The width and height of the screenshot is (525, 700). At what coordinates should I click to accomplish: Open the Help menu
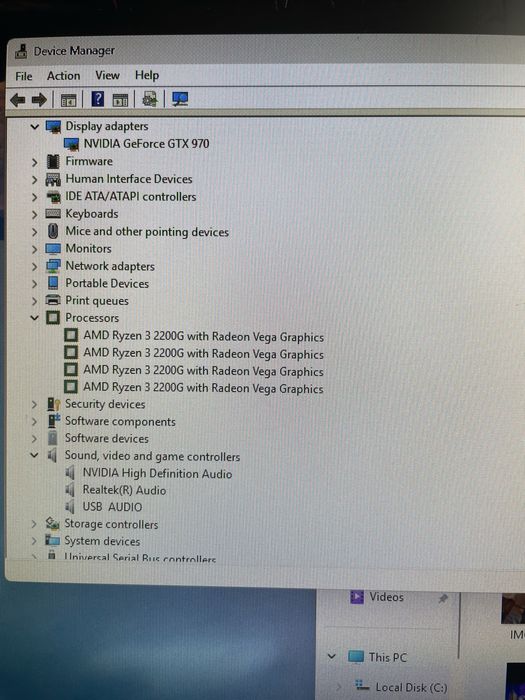click(147, 75)
